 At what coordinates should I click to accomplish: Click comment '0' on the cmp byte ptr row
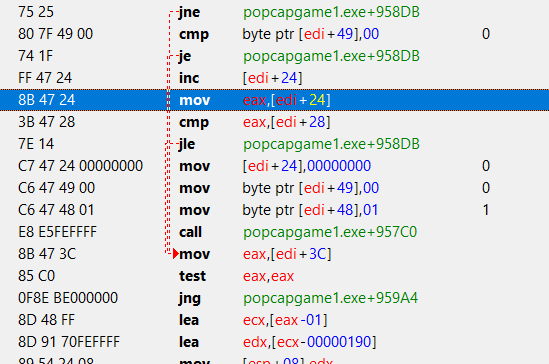pyautogui.click(x=486, y=34)
